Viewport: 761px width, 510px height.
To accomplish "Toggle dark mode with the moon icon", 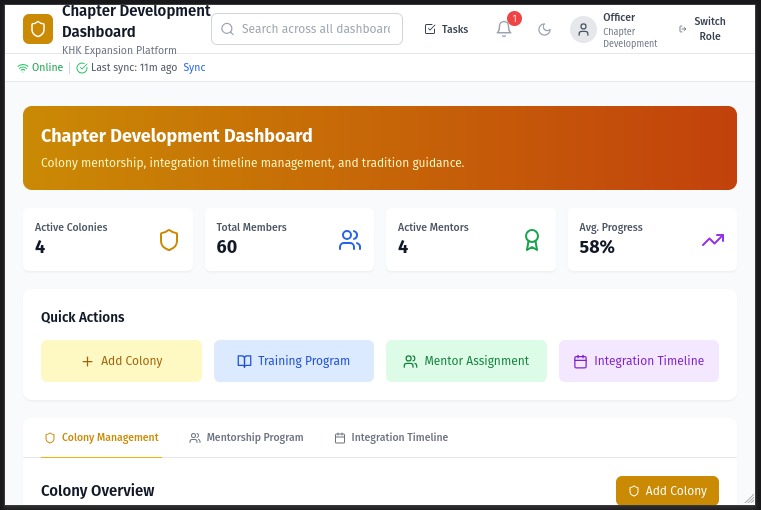I will 545,30.
